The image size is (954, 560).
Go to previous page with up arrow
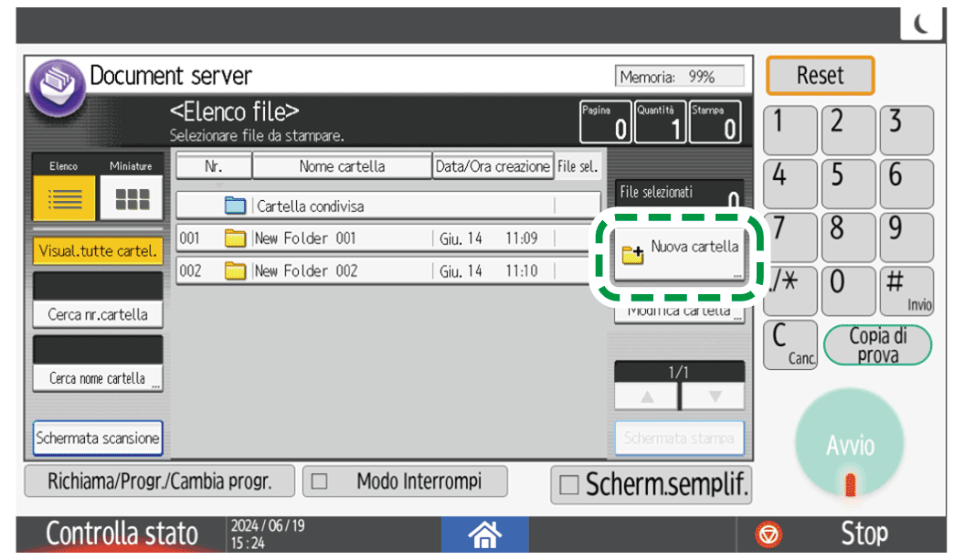pyautogui.click(x=647, y=397)
